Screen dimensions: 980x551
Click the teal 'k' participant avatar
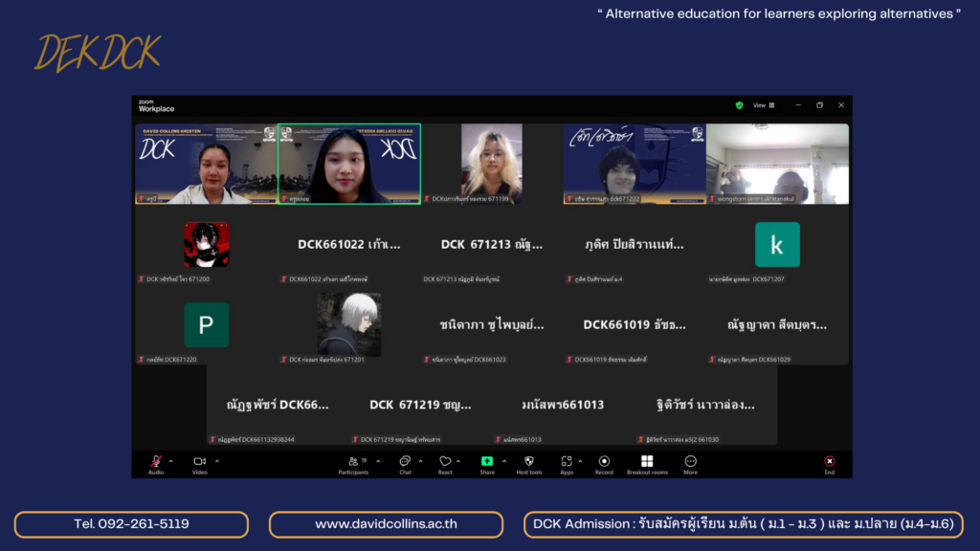777,245
